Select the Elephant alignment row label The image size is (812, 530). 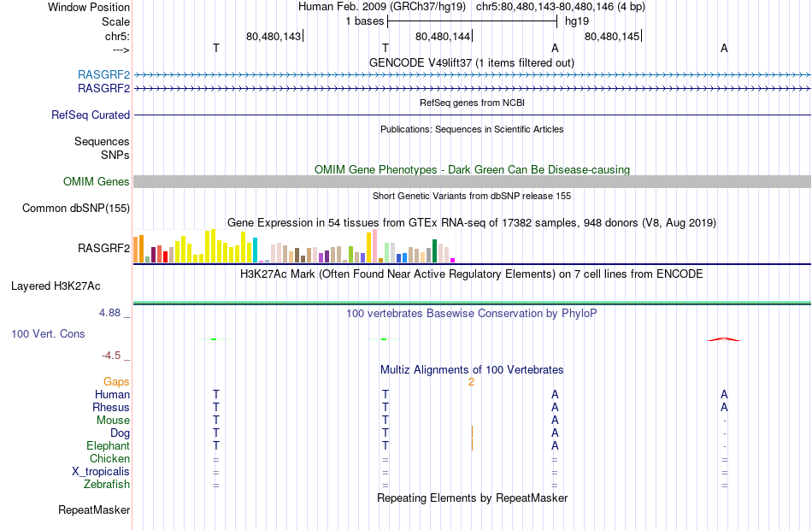pyautogui.click(x=109, y=446)
